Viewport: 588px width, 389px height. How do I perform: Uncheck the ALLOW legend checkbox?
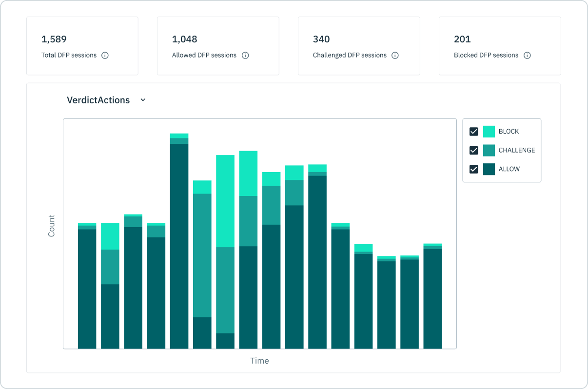(473, 169)
